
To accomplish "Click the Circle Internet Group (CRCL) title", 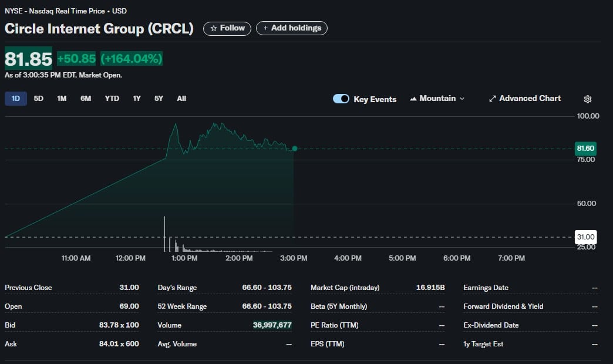I will pyautogui.click(x=99, y=29).
